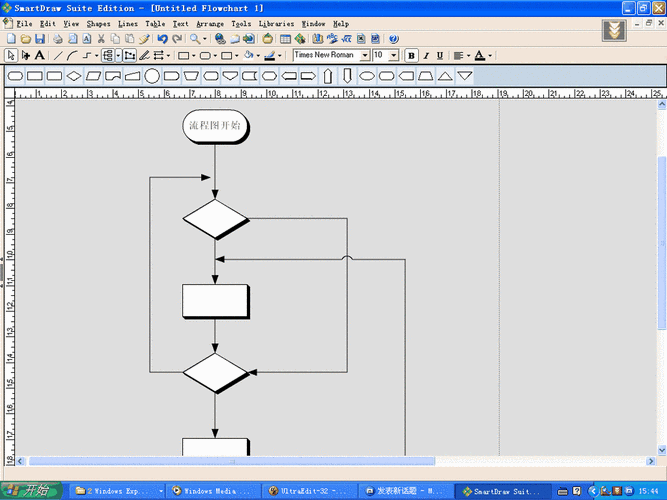This screenshot has height=500, width=667.
Task: Open the font color A swatch
Action: pos(480,56)
